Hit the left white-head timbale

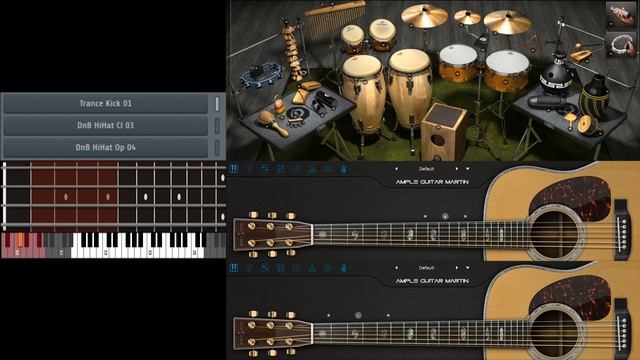coord(458,63)
